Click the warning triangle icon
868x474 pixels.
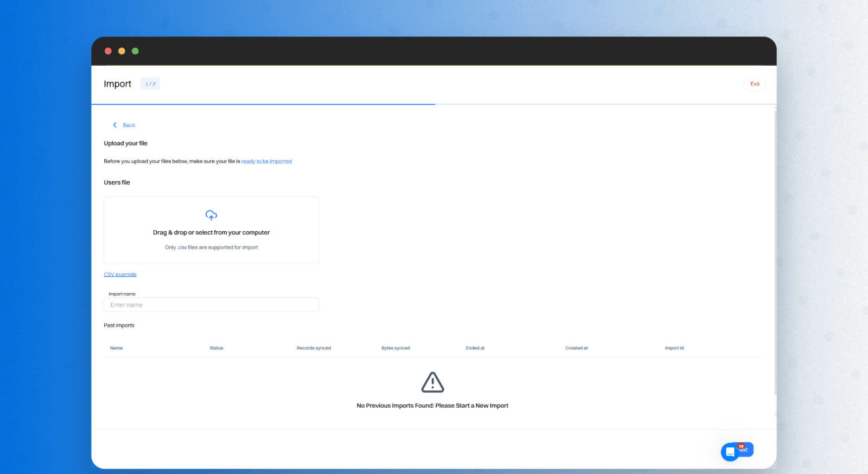tap(432, 382)
